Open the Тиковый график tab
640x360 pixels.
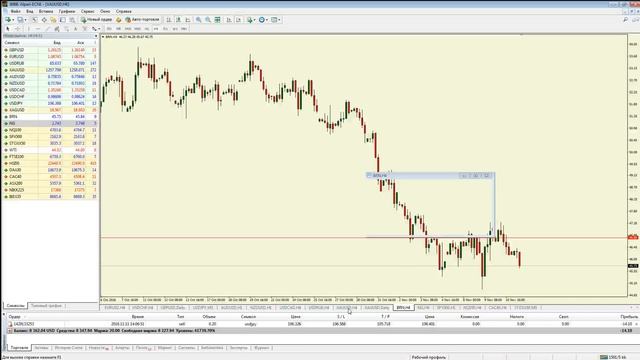tap(46, 306)
